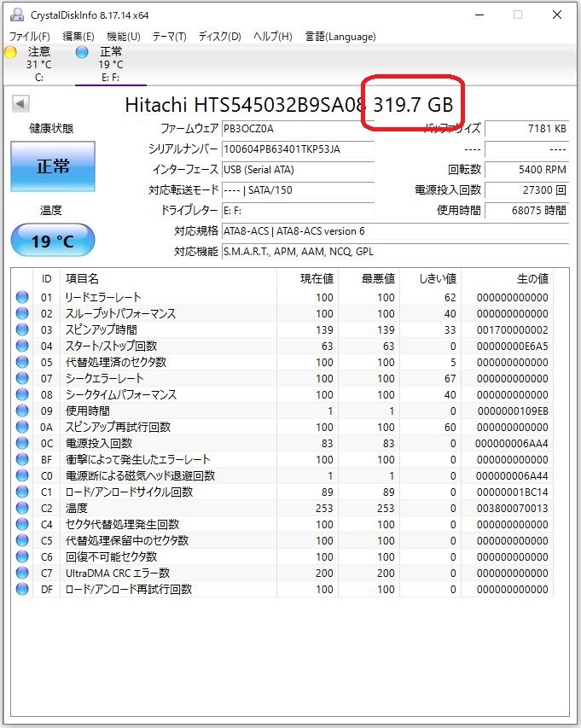Click the 最悪値 column header
This screenshot has width=581, height=728.
pyautogui.click(x=369, y=278)
